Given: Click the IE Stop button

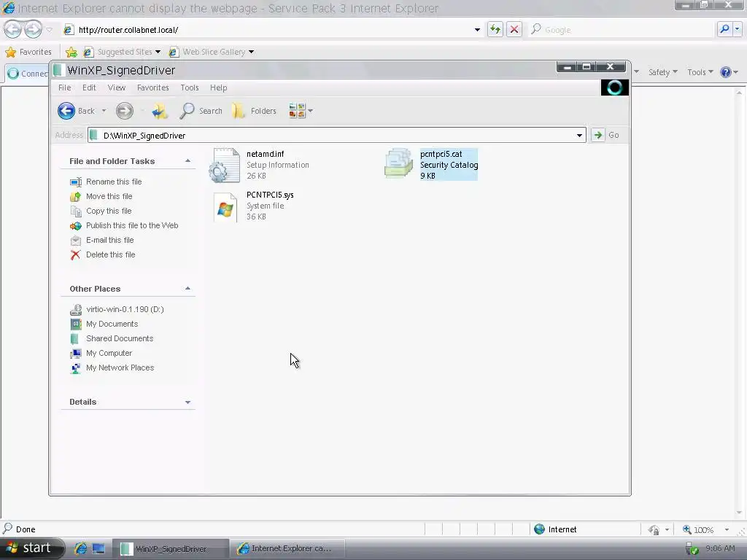Looking at the screenshot, I should 514,29.
